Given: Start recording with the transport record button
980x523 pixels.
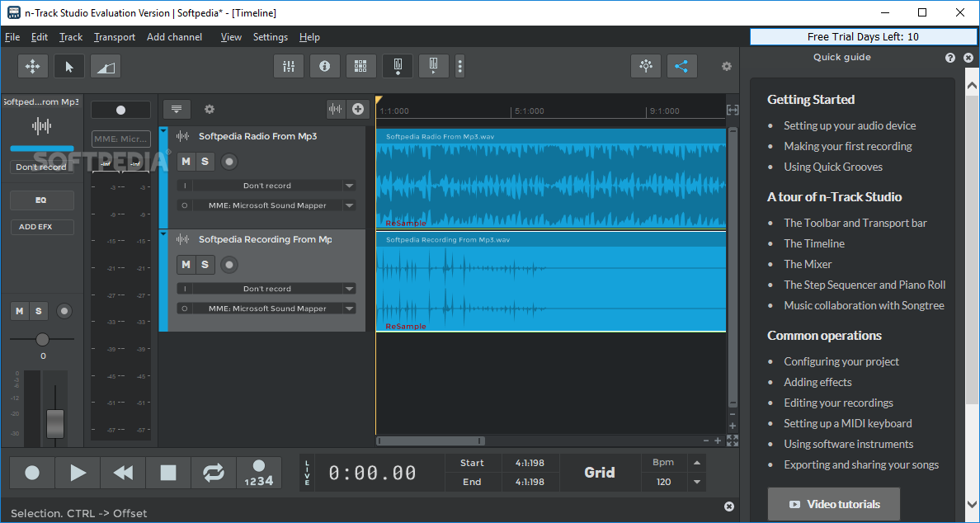Looking at the screenshot, I should [32, 473].
